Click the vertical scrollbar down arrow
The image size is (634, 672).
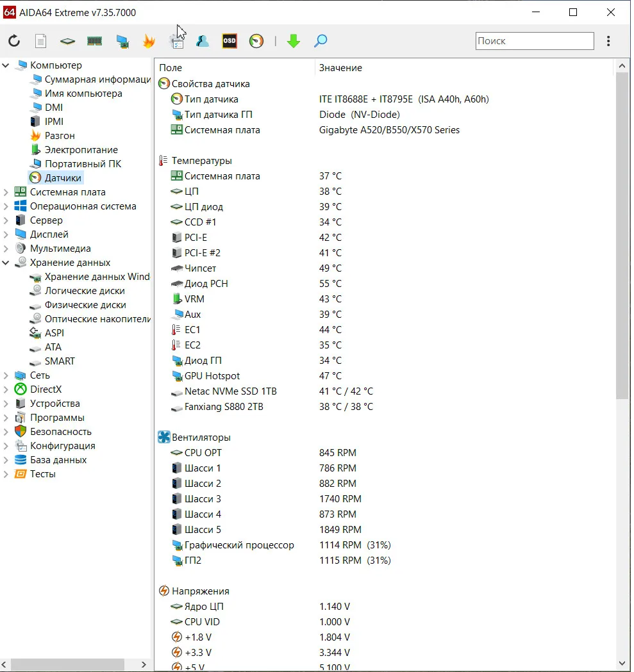(622, 663)
